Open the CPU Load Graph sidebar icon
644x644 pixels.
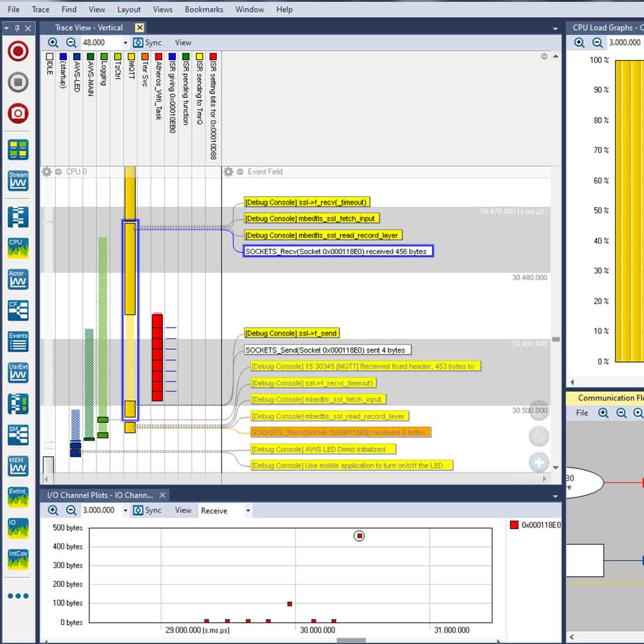(x=18, y=248)
